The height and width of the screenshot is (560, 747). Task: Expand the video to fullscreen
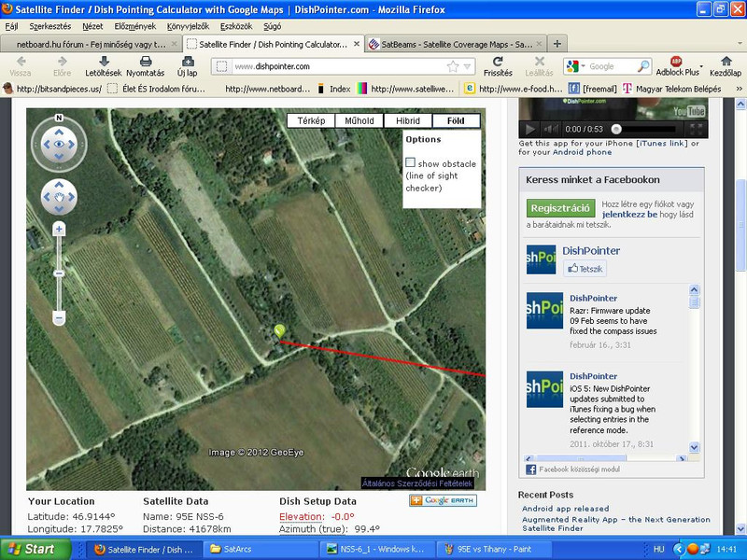[696, 129]
